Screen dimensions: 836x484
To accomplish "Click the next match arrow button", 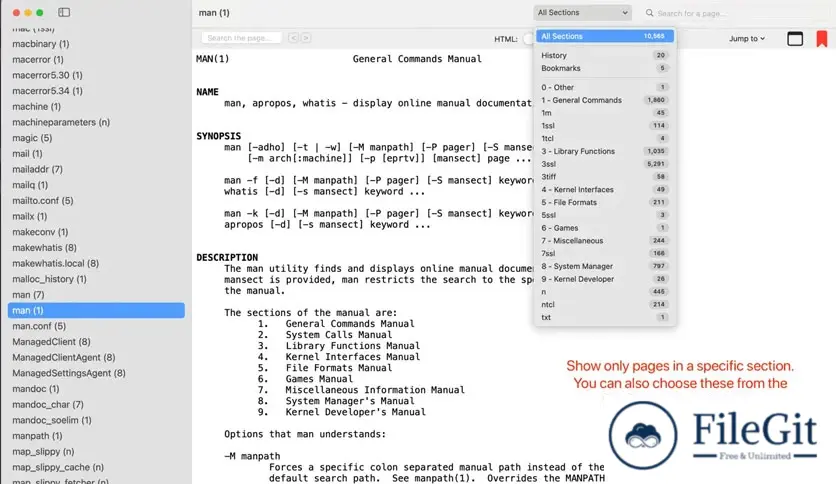I will 306,38.
